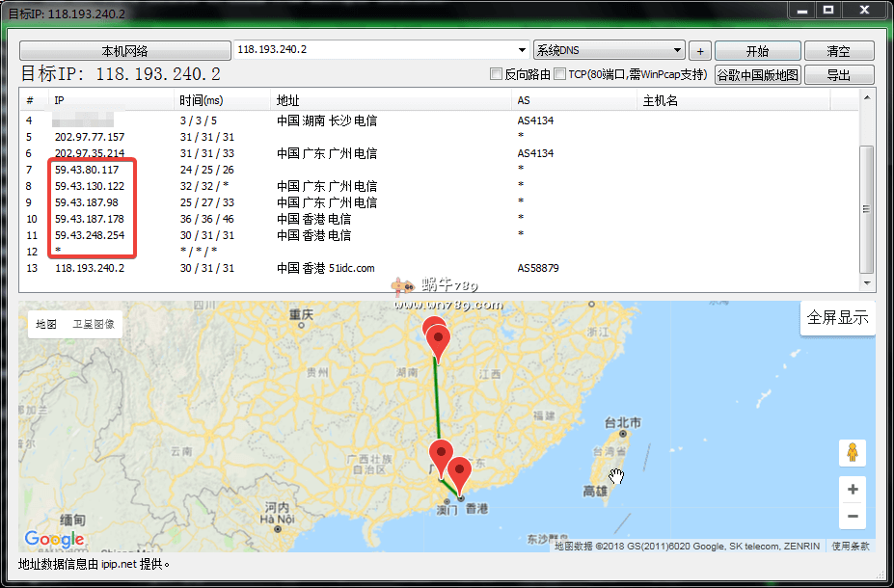Toggle the TCP port 80 checkbox
Image resolution: width=894 pixels, height=588 pixels.
click(x=560, y=74)
